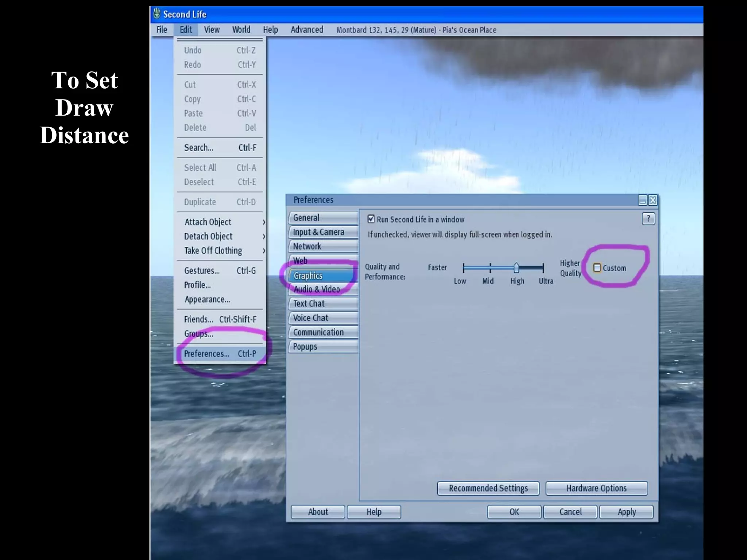Click the Apply button
Screen dimensions: 747x560
click(626, 512)
